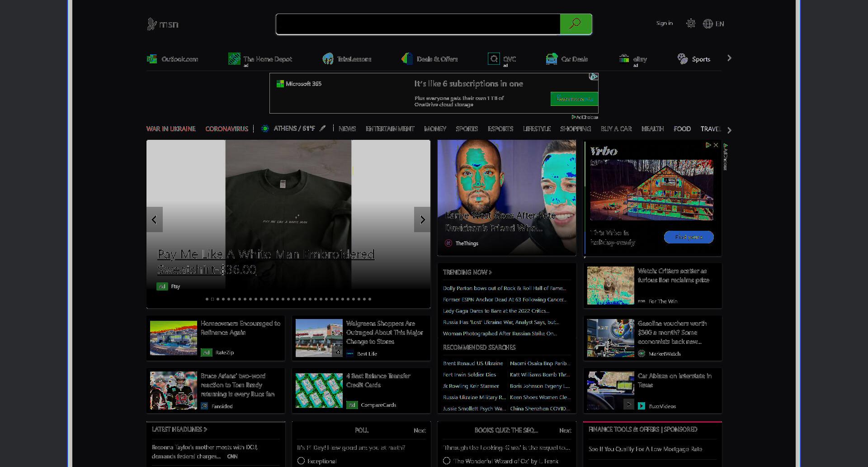The width and height of the screenshot is (868, 467).
Task: Click the Sign in link
Action: tap(664, 23)
